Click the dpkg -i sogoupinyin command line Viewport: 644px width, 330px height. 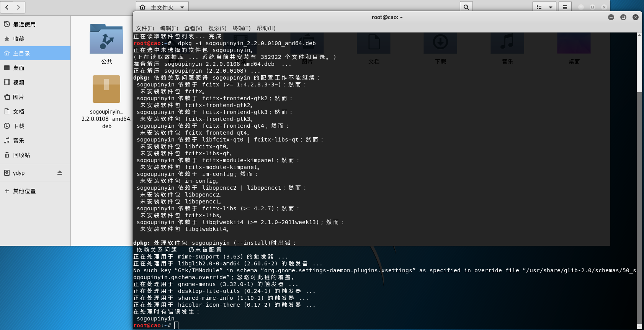click(x=224, y=43)
